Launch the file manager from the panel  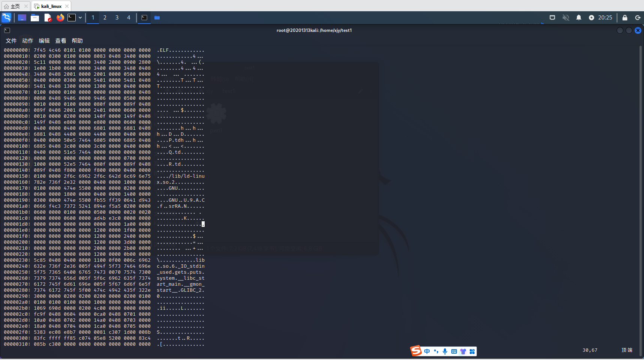[x=35, y=18]
